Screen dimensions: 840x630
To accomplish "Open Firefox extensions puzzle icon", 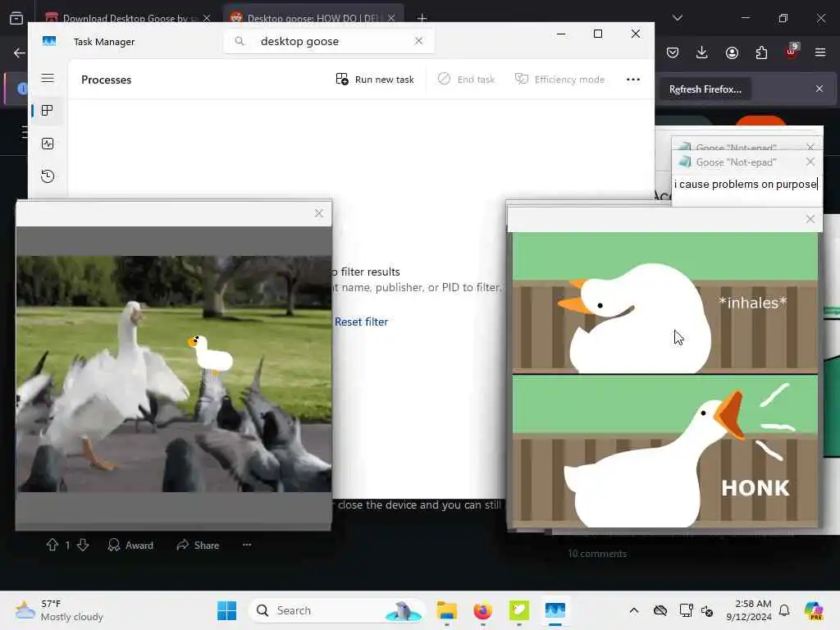I will (x=761, y=52).
